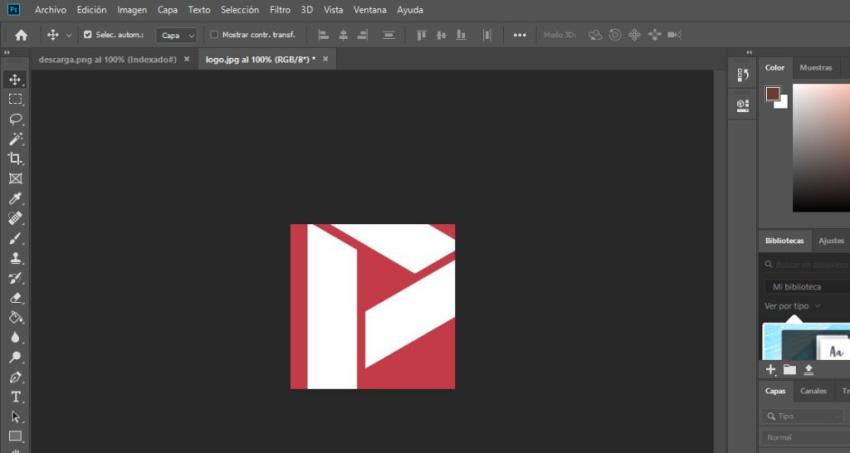Select the Rectangle shape tool
This screenshot has height=453, width=850.
[15, 436]
